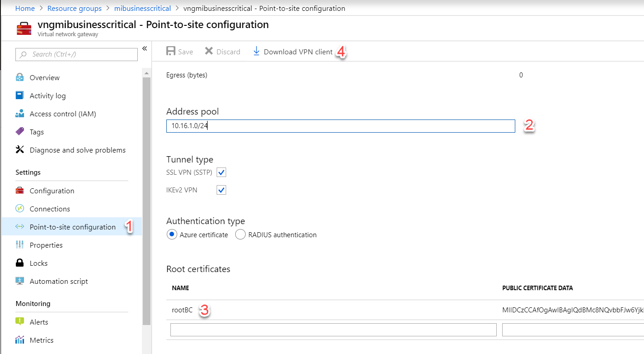The height and width of the screenshot is (354, 644).
Task: Toggle the IKEv2 VPN checkbox
Action: point(221,190)
